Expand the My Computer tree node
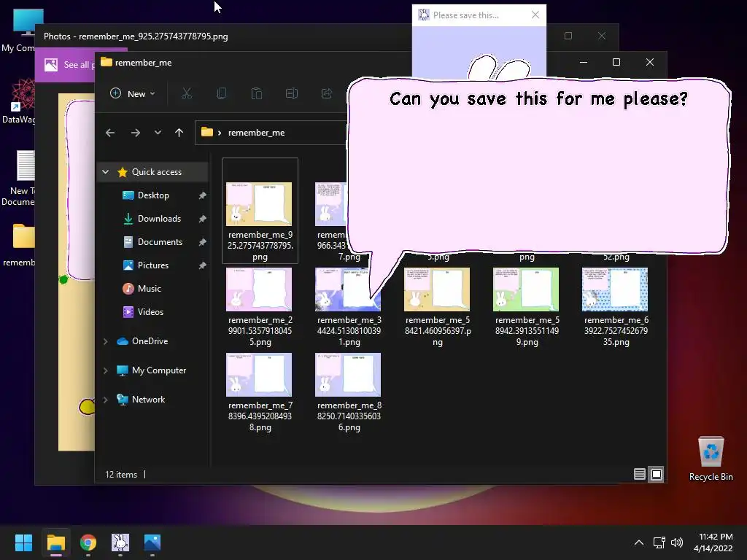747x560 pixels. pos(106,370)
